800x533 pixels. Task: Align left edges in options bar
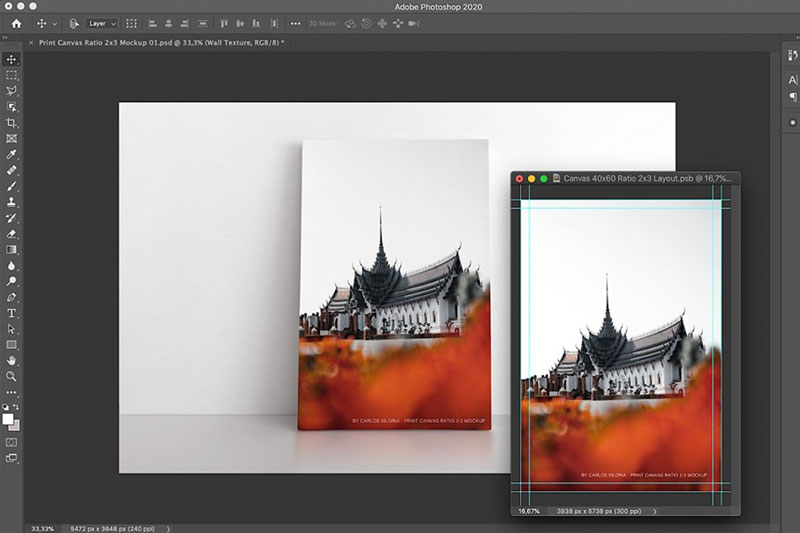click(x=153, y=23)
